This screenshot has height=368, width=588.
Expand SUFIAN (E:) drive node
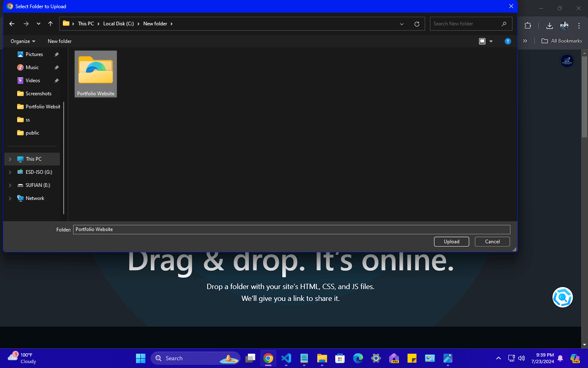point(10,185)
